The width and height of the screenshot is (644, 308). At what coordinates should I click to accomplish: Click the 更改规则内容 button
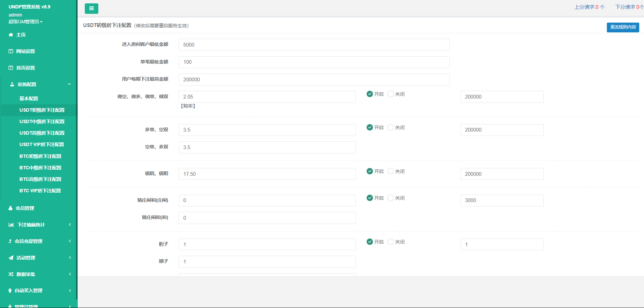(x=623, y=27)
